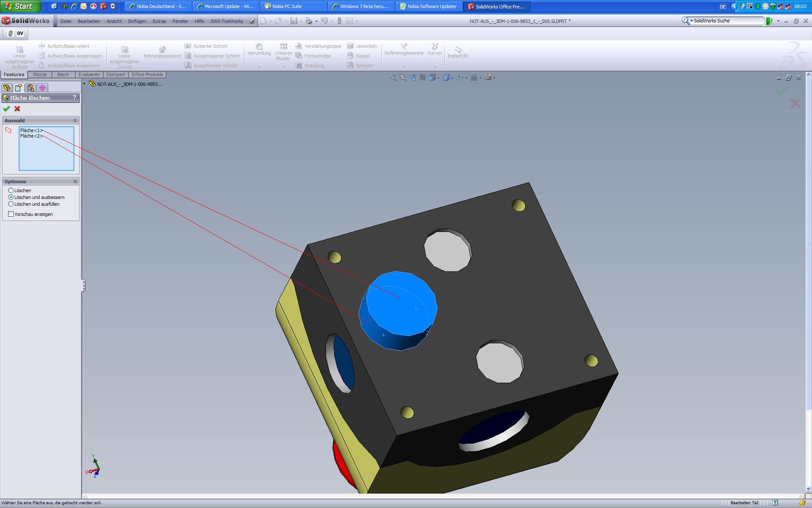Click the SolidWorks Suche search field
This screenshot has width=812, height=508.
(727, 21)
